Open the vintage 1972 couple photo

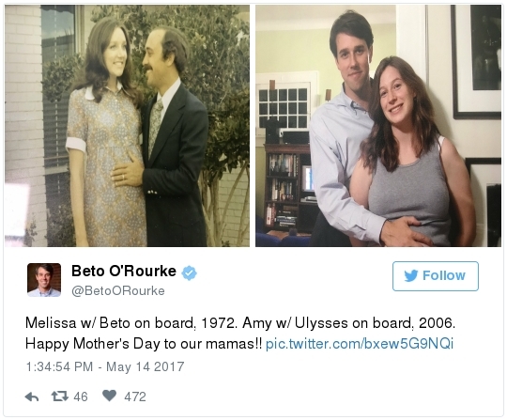(x=127, y=126)
